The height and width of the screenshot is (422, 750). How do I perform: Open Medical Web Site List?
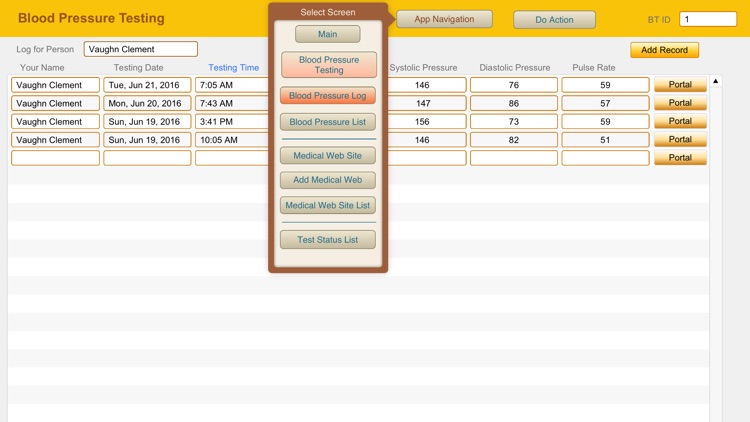328,205
